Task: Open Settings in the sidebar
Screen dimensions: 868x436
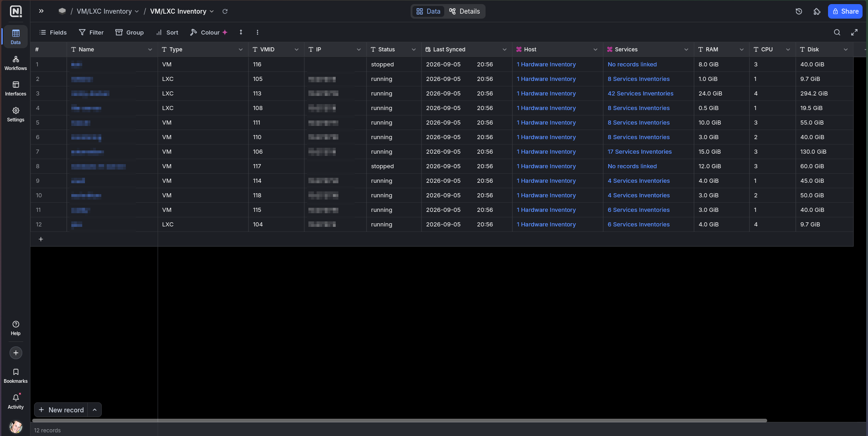Action: click(15, 115)
